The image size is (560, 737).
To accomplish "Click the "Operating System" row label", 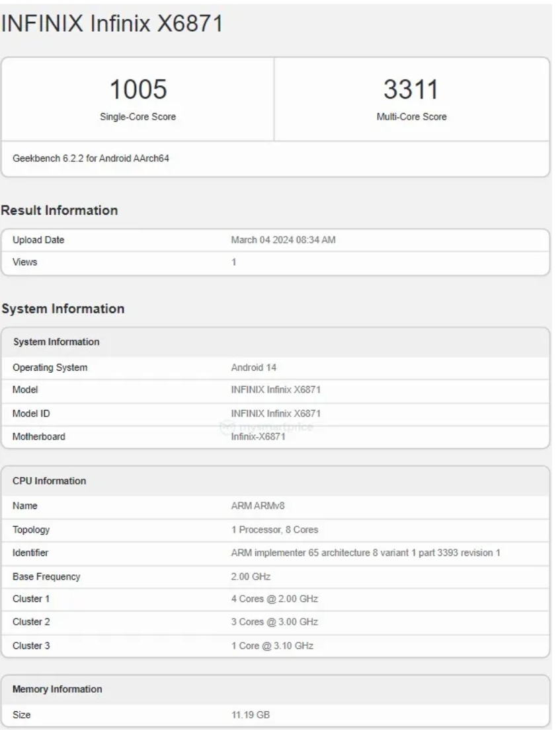I will (50, 368).
